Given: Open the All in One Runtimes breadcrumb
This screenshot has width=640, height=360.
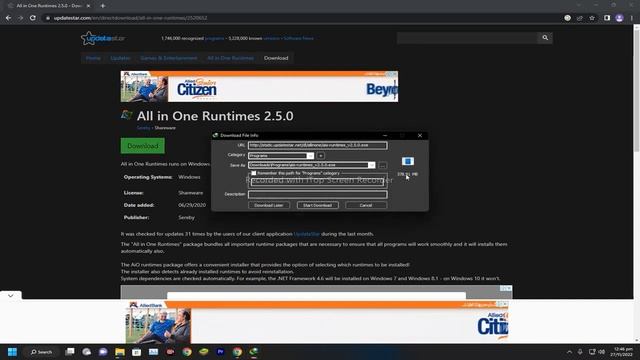Looking at the screenshot, I should [x=231, y=58].
